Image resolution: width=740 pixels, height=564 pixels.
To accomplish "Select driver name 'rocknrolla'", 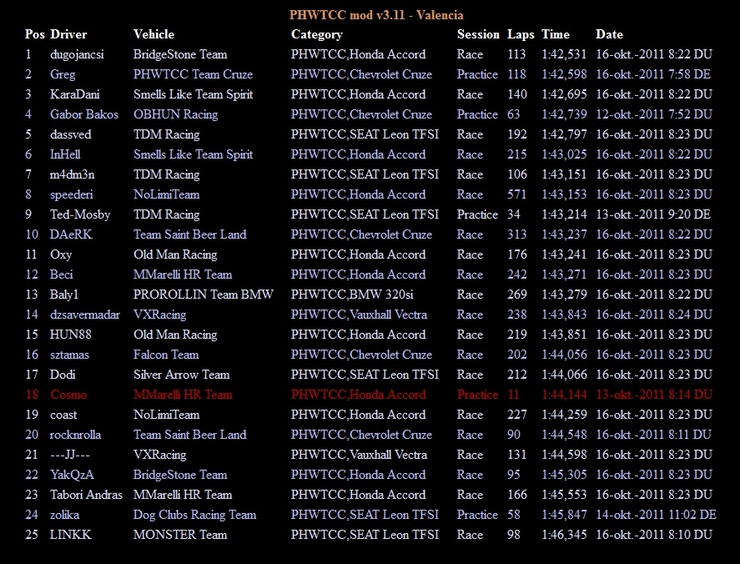I will click(x=76, y=435).
